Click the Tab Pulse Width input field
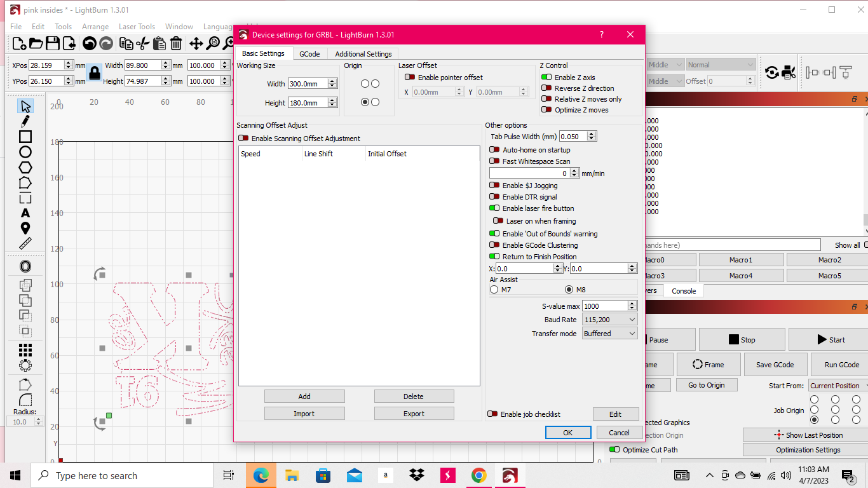Viewport: 868px width, 488px height. pyautogui.click(x=578, y=137)
